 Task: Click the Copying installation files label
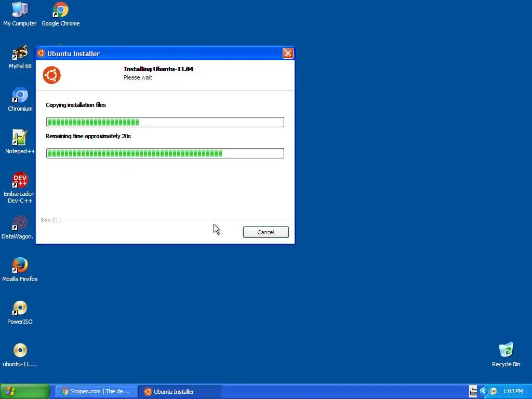click(x=76, y=105)
